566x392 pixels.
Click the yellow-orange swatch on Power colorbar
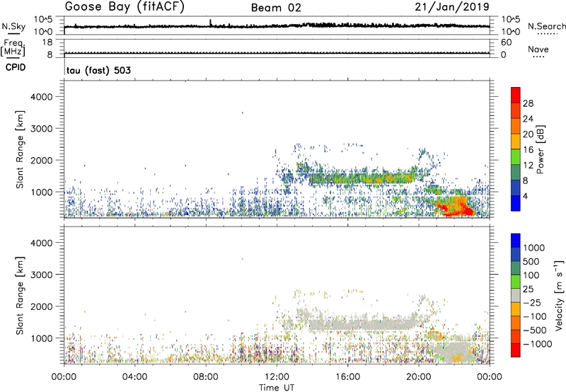pyautogui.click(x=516, y=141)
